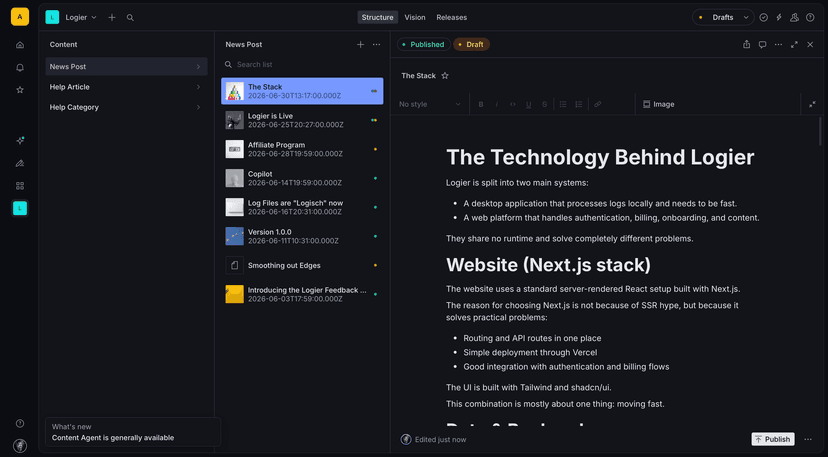Open the members icon in top bar
The width and height of the screenshot is (828, 457).
[x=794, y=17]
